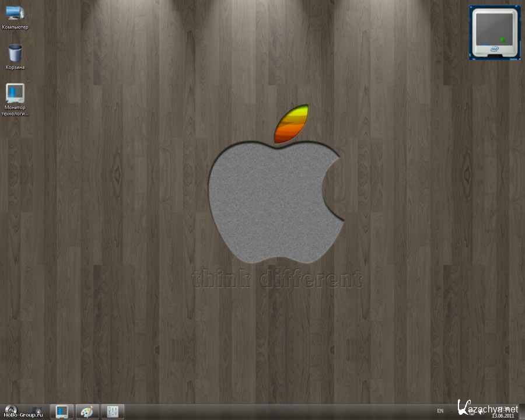This screenshot has height=420, width=525.
Task: Click the Корзина label text
Action: coord(15,67)
